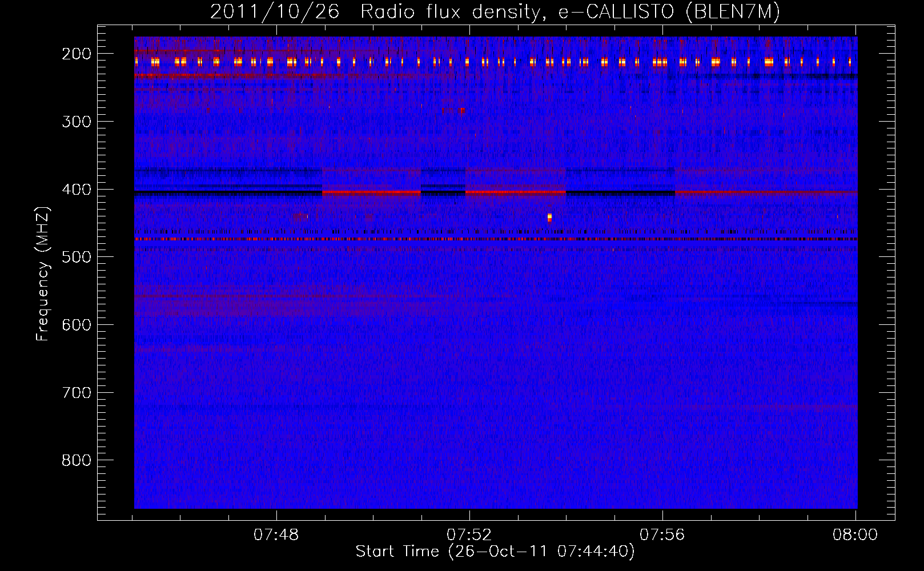Viewport: 924px width, 571px height.
Task: Click the 07:48 time tick label
Action: 276,535
